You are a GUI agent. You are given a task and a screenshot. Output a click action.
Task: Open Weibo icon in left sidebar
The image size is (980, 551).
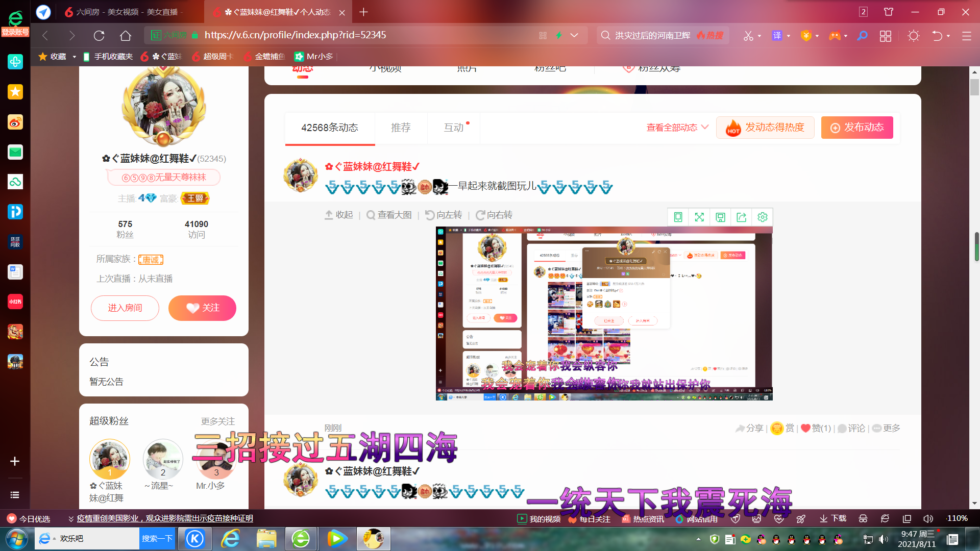click(15, 122)
